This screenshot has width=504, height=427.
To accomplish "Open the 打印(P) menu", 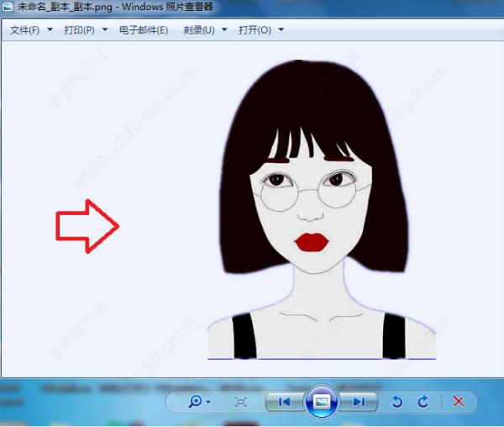I will tap(80, 30).
